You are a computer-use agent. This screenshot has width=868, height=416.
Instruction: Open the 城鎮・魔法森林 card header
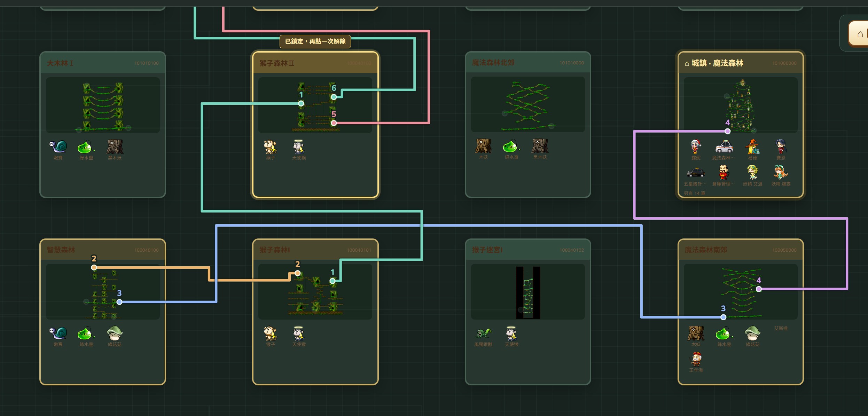740,63
